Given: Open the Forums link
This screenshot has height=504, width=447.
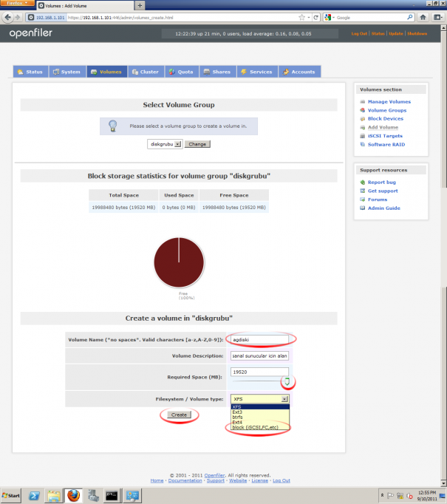Looking at the screenshot, I should coord(378,200).
